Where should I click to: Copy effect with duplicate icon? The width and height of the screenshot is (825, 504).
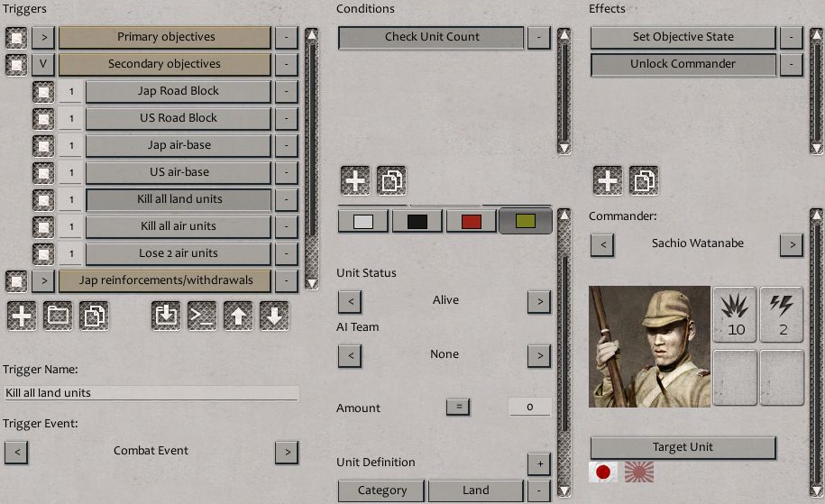(x=644, y=181)
